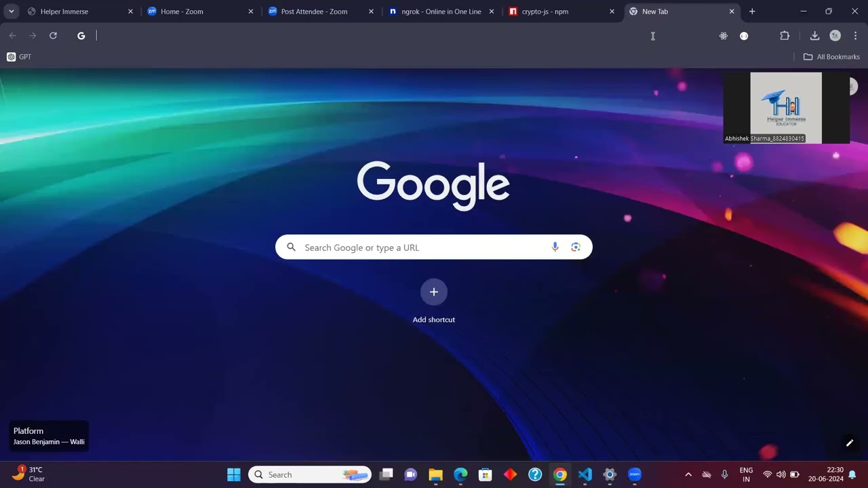Close the Post Attendee - Zoom tab
This screenshot has height=488, width=868.
click(x=371, y=12)
